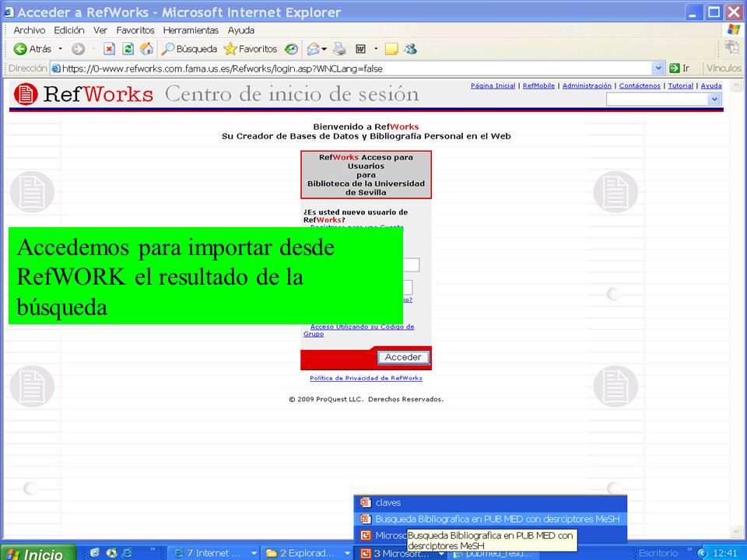Open the Edición menu
Screen dimensions: 747x560
(x=69, y=30)
